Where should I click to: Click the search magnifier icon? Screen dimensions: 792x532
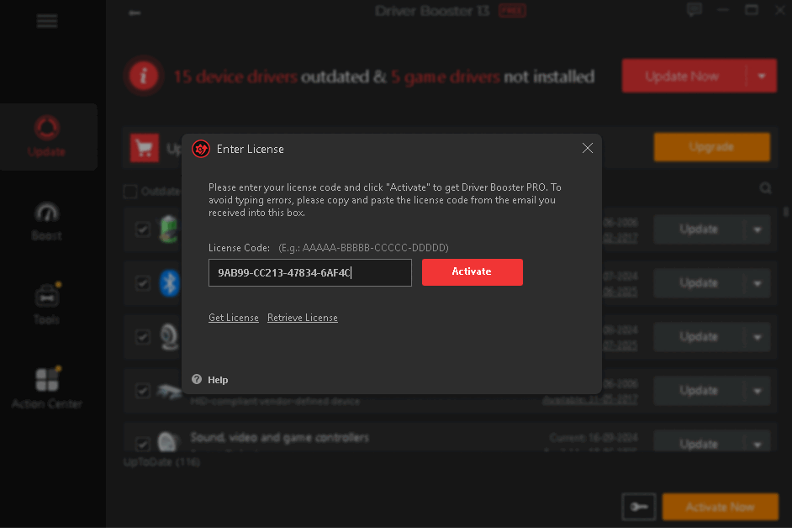(x=765, y=188)
